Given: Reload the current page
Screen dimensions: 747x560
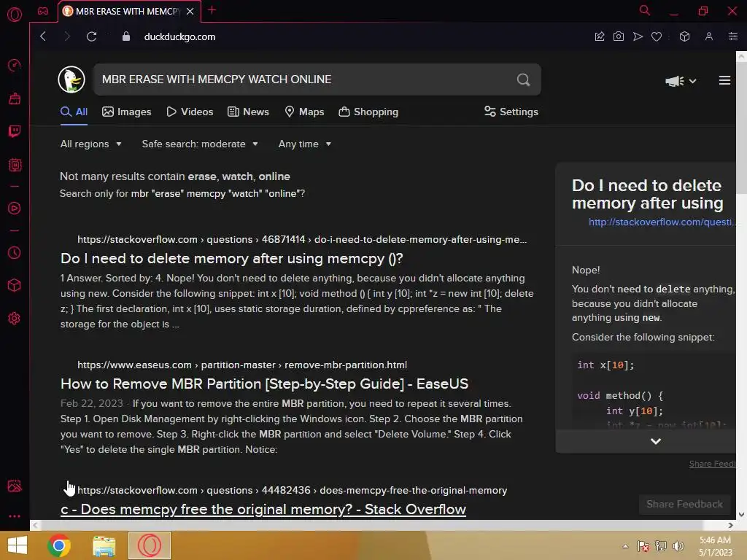Looking at the screenshot, I should [91, 36].
